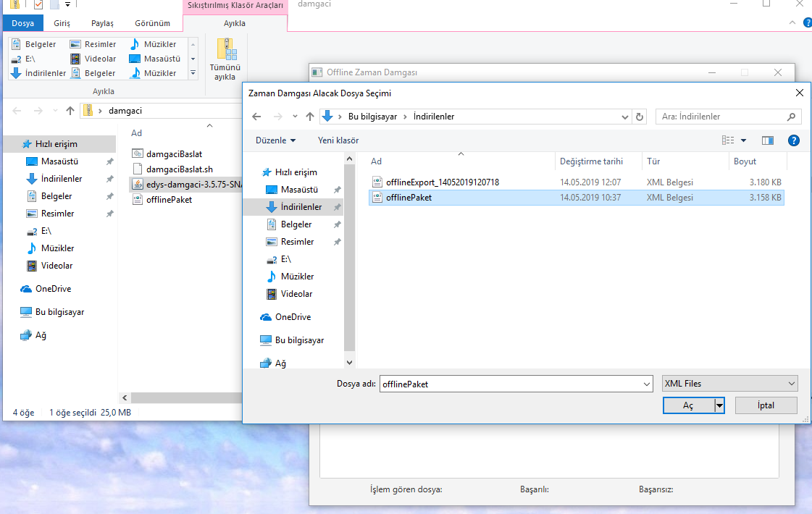The image size is (812, 514).
Task: Select damgaciBaslat.sh file in explorer
Action: (179, 169)
